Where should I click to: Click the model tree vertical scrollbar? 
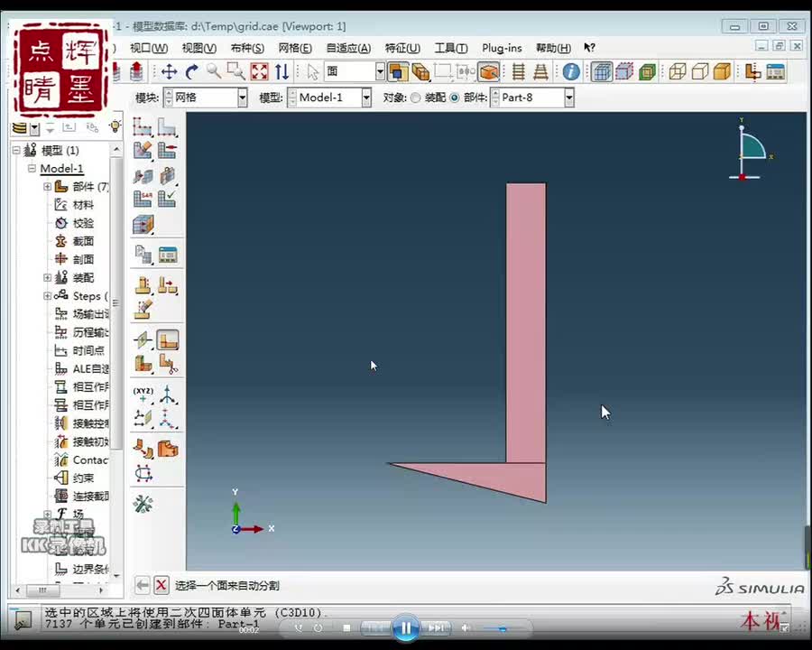coord(116,302)
